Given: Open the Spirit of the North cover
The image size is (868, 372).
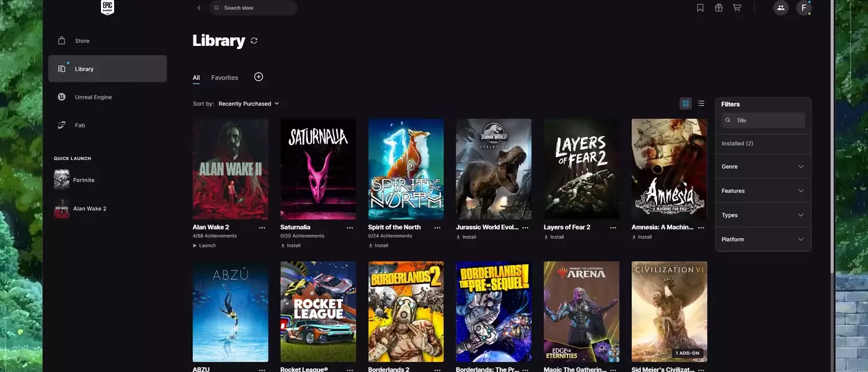Looking at the screenshot, I should (x=406, y=169).
